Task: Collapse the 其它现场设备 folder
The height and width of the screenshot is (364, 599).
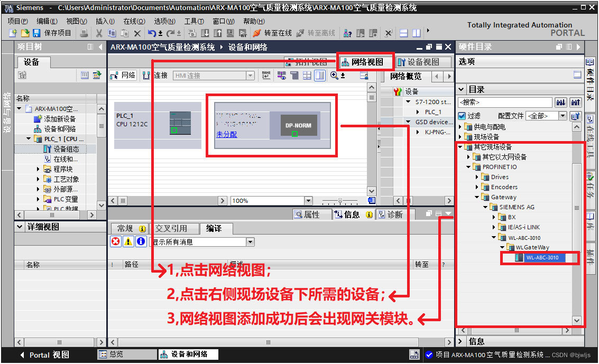Action: click(x=460, y=147)
